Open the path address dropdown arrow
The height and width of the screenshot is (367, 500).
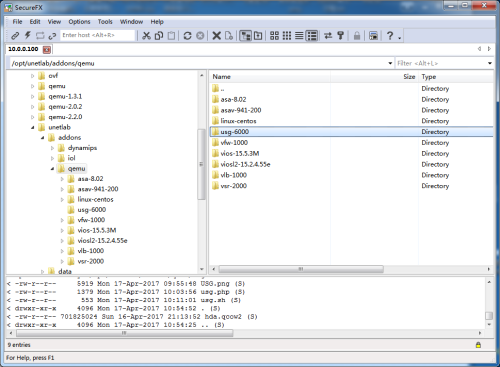coord(390,63)
